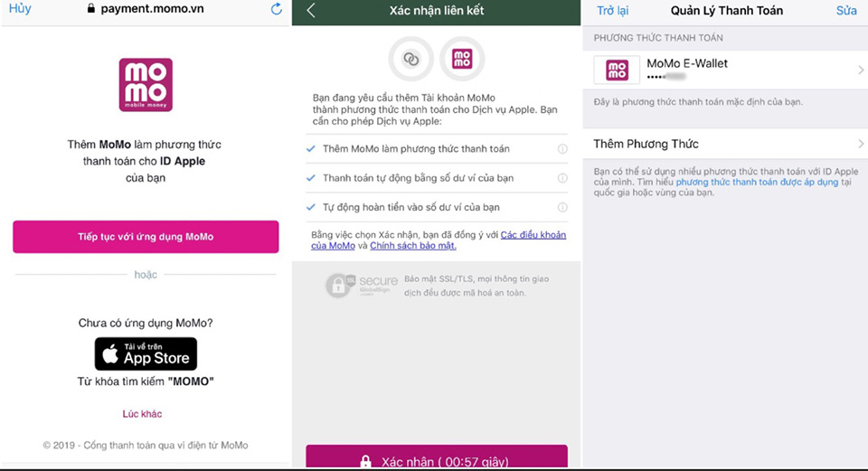Toggle check for 'Thêm MoMo làm phương thức thanh toán'
Image resolution: width=868 pixels, height=471 pixels.
[x=310, y=148]
